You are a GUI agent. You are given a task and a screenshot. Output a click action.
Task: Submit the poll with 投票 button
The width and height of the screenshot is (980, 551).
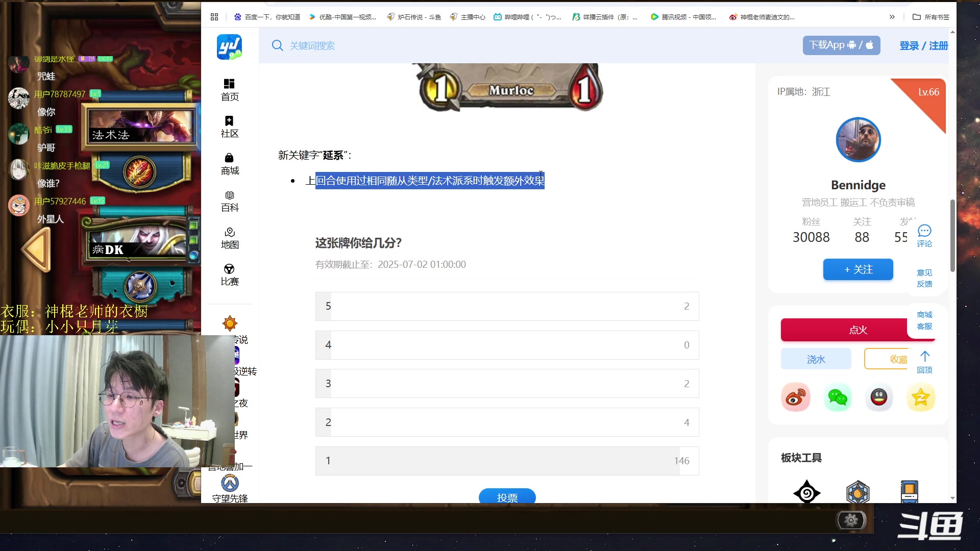(x=507, y=496)
